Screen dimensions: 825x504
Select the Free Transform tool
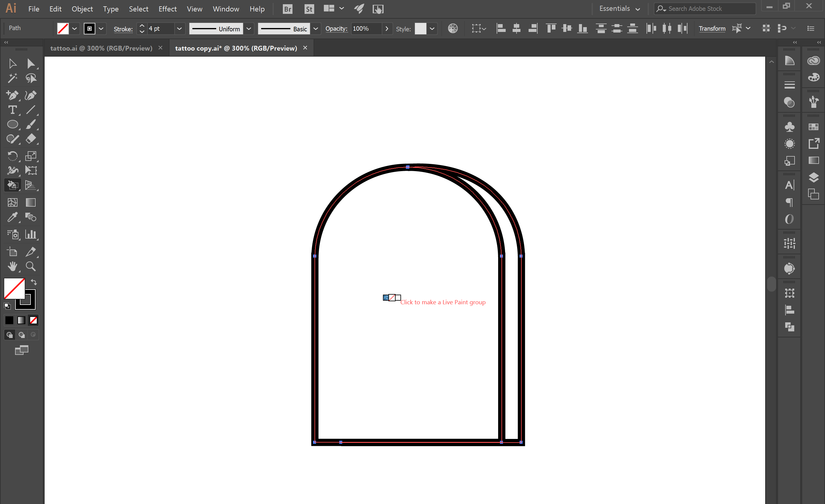31,171
